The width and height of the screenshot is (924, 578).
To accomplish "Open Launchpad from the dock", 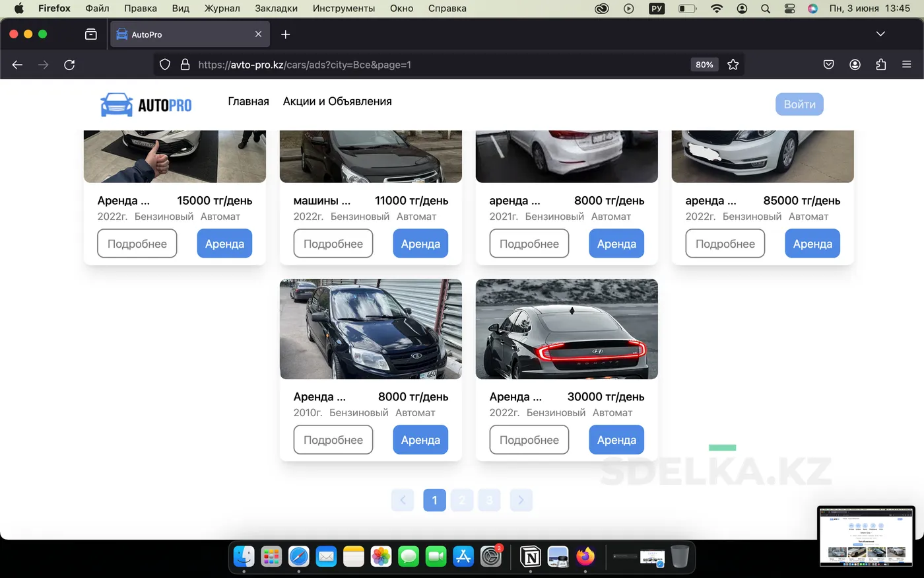I will click(x=271, y=557).
